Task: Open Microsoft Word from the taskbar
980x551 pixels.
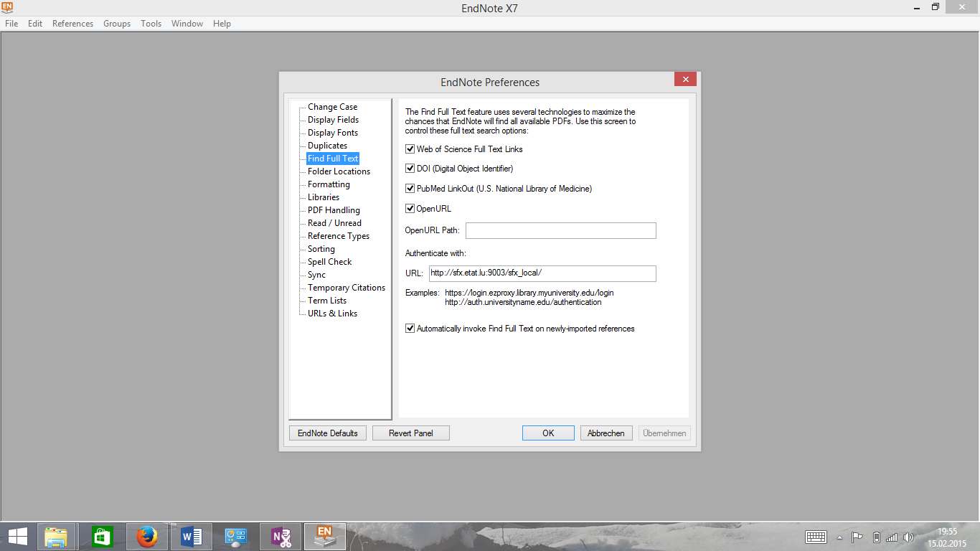Action: (192, 537)
